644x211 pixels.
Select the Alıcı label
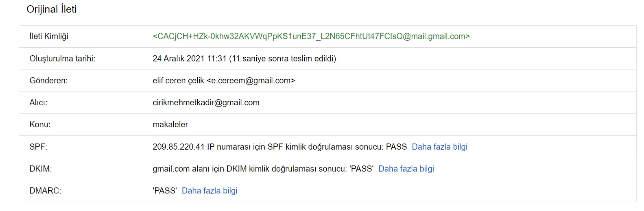(x=38, y=102)
